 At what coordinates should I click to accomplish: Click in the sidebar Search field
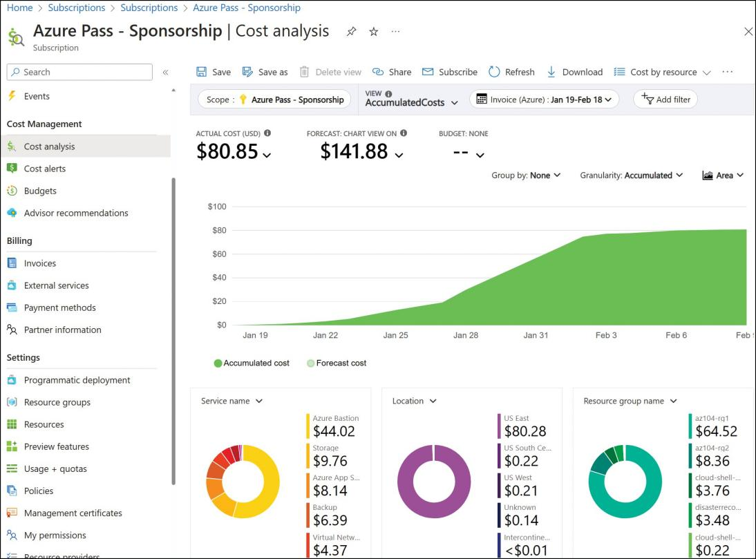[79, 72]
